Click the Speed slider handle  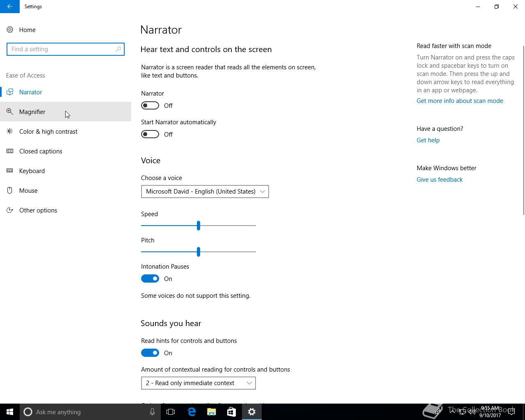point(199,226)
